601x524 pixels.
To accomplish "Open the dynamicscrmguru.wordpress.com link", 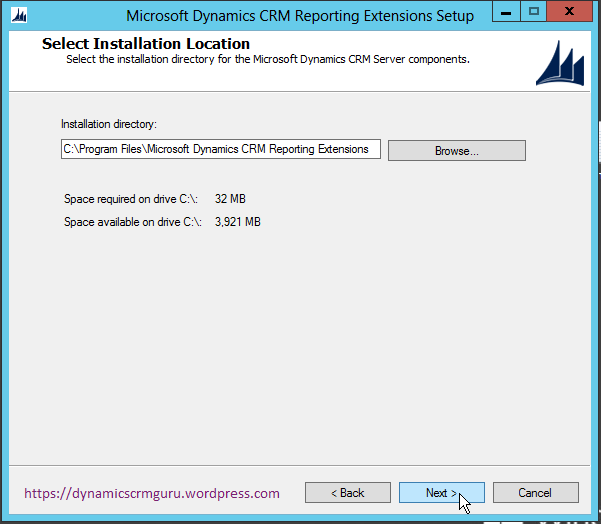I will pos(152,493).
